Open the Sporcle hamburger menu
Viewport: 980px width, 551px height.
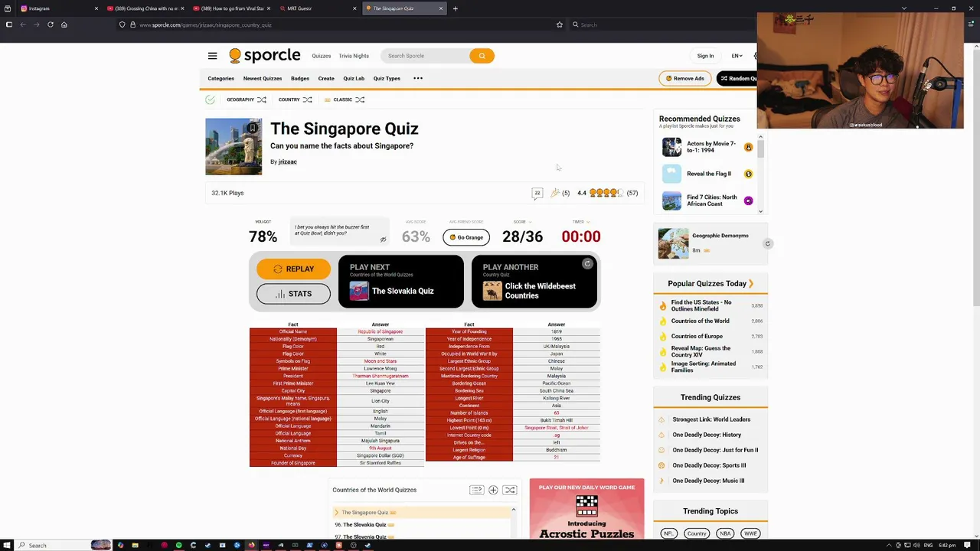click(212, 56)
